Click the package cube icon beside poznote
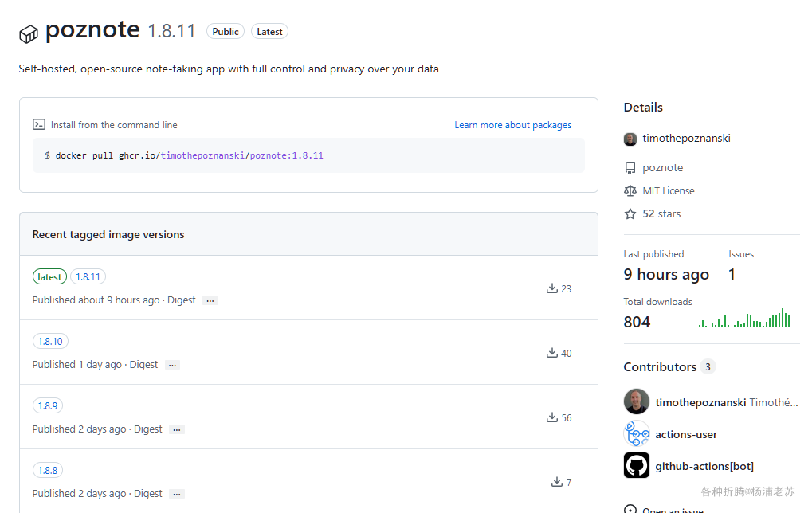 point(29,34)
